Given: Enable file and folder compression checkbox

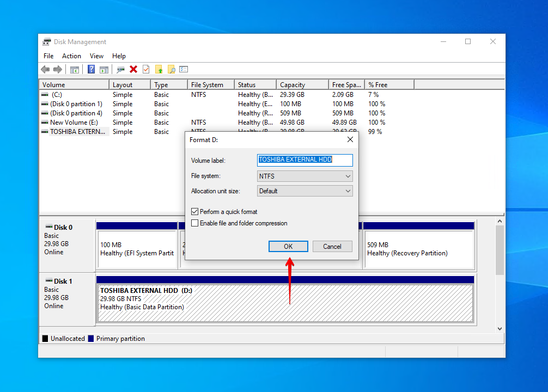Looking at the screenshot, I should coord(194,223).
